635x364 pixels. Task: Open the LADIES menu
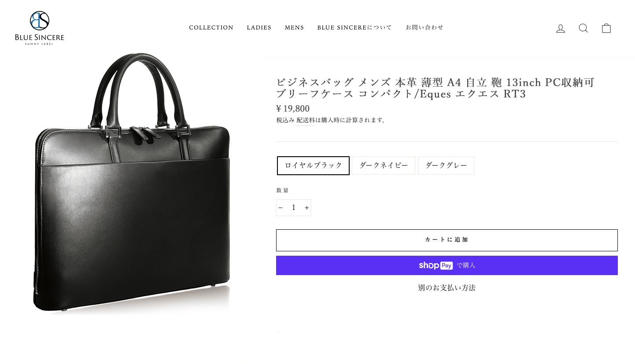259,28
